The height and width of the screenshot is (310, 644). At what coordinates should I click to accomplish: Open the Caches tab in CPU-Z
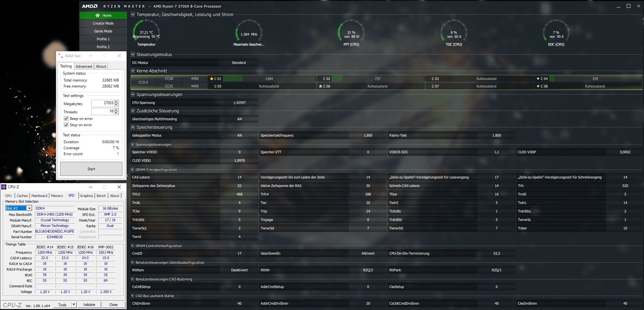tap(22, 196)
